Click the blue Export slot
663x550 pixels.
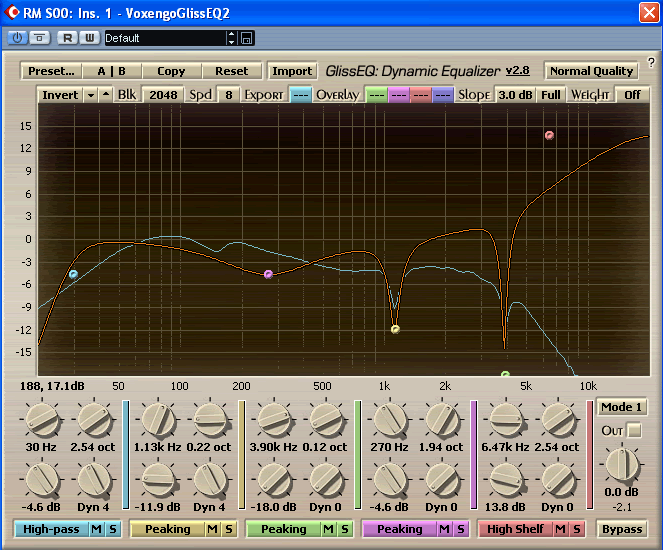pyautogui.click(x=301, y=95)
